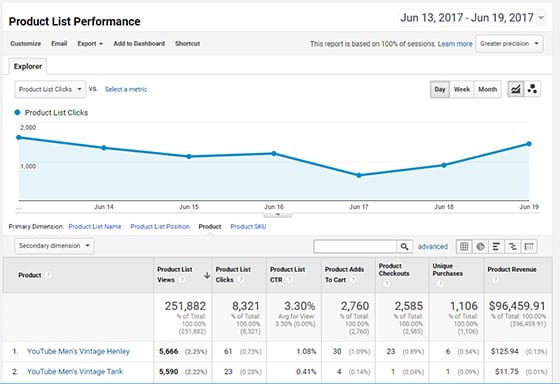Viewport: 560px width, 384px height.
Task: Select the pivot table view icon
Action: tap(529, 246)
